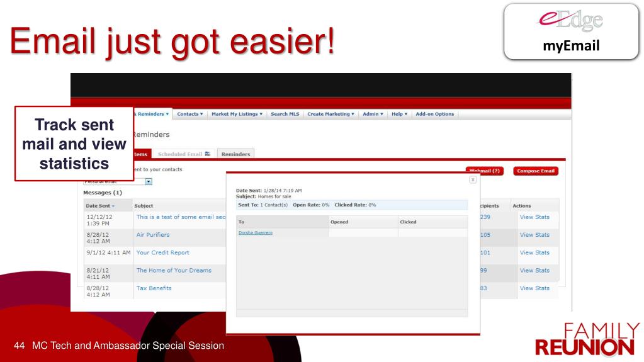Image resolution: width=644 pixels, height=362 pixels.
Task: Open 'This is a test' email subject
Action: [181, 217]
